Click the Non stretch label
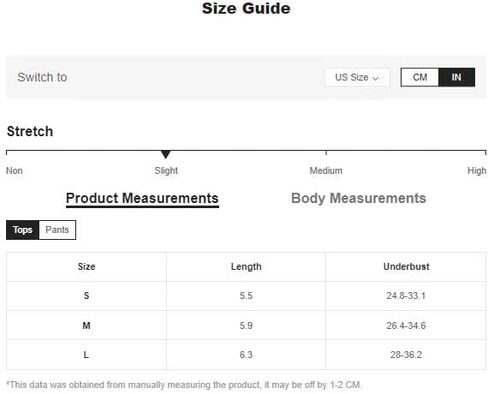Image resolution: width=488 pixels, height=394 pixels. [14, 171]
